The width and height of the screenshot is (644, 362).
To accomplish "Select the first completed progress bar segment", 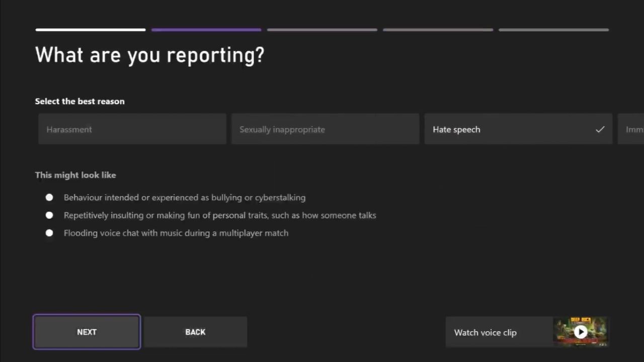I will click(90, 30).
